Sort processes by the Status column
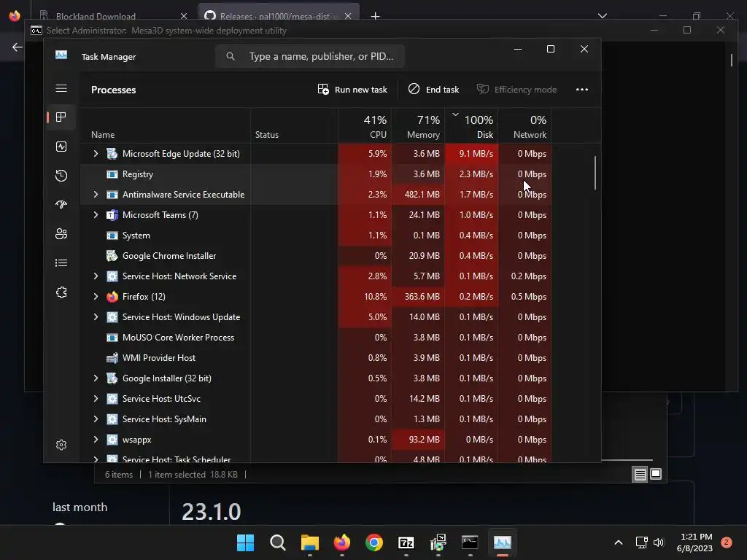Image resolution: width=747 pixels, height=560 pixels. point(295,125)
